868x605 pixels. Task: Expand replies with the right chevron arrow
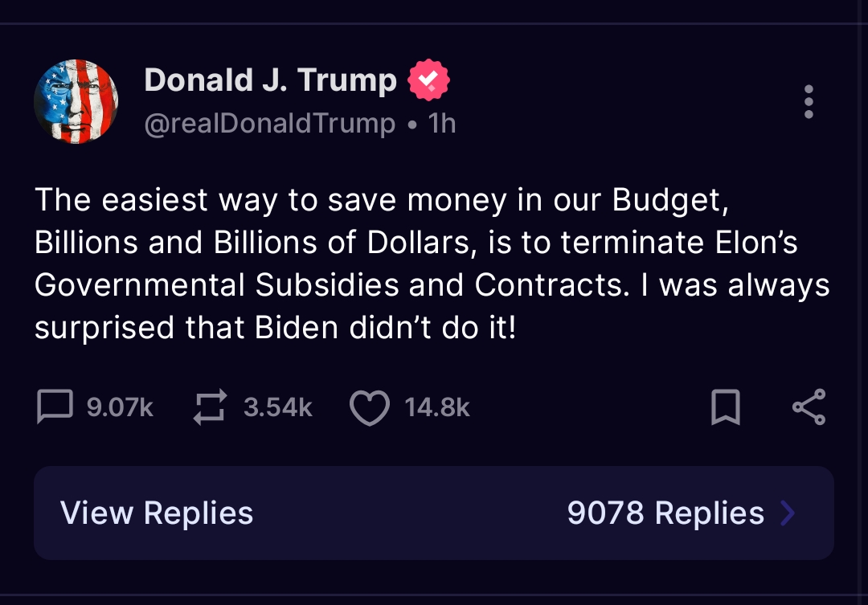click(x=788, y=513)
